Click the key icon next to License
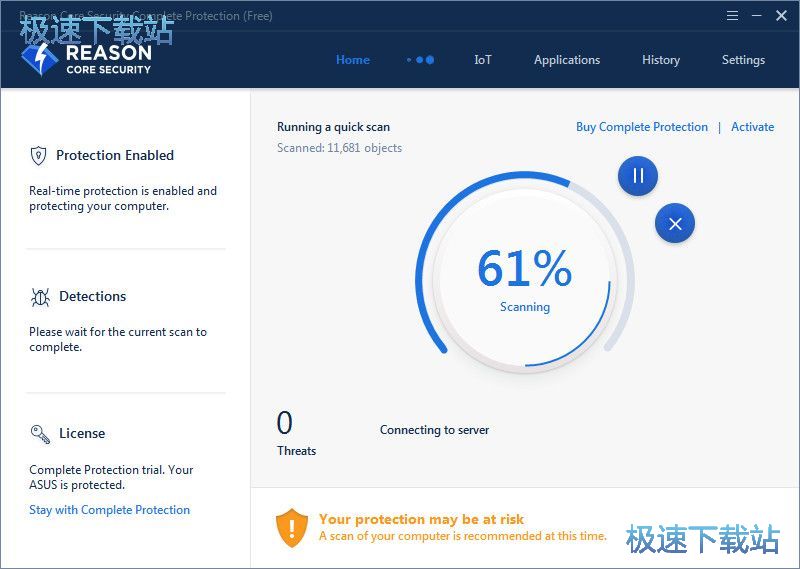800x569 pixels. click(x=40, y=434)
